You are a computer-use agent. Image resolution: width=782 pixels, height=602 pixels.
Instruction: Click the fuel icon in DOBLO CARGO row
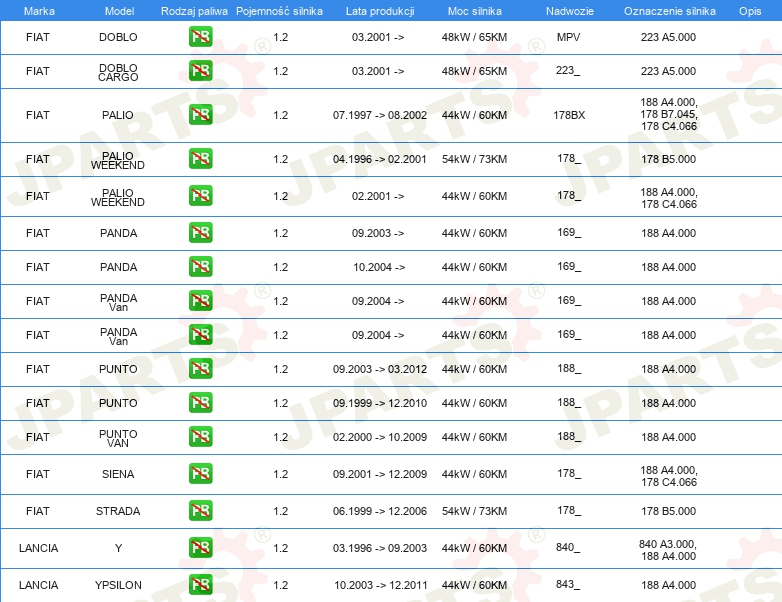click(x=200, y=70)
